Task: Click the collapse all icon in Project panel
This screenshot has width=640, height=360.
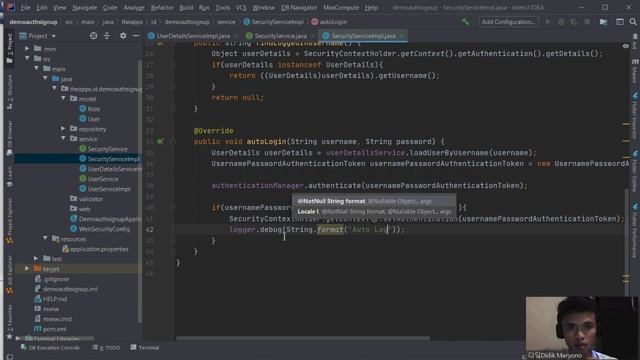Action: (107, 36)
